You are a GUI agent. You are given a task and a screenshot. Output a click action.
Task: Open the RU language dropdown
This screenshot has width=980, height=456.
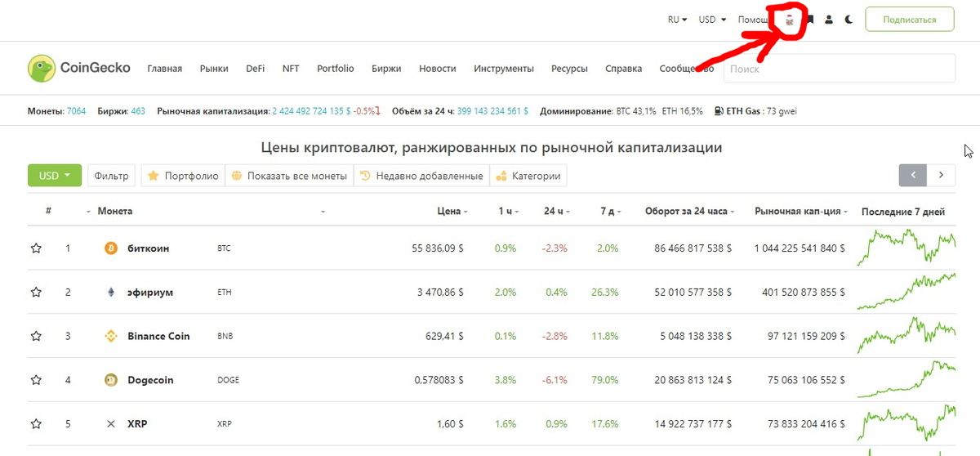[x=677, y=20]
